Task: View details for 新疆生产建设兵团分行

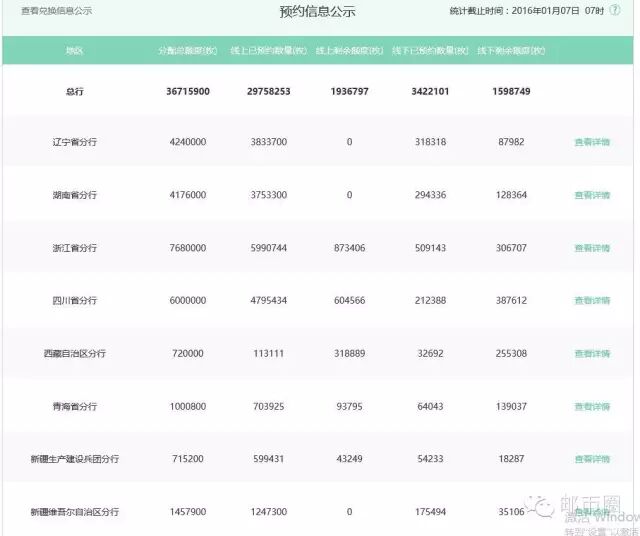Action: tap(592, 459)
